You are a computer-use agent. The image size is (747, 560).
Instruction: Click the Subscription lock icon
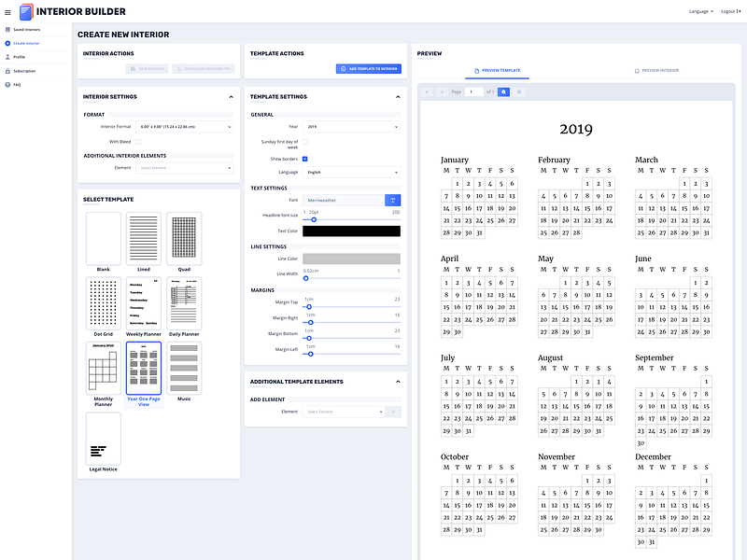pos(7,71)
